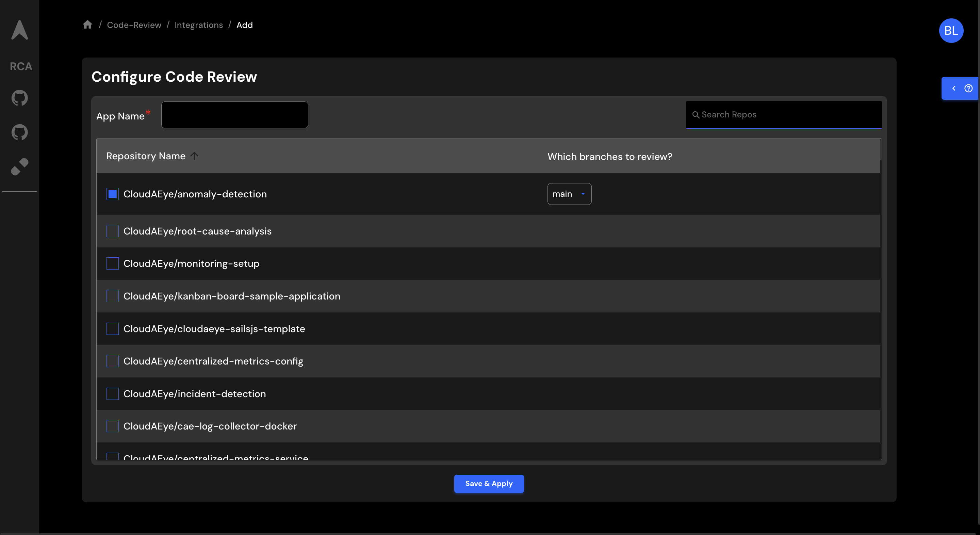Click the Add breadcrumb link
980x535 pixels.
pyautogui.click(x=245, y=25)
